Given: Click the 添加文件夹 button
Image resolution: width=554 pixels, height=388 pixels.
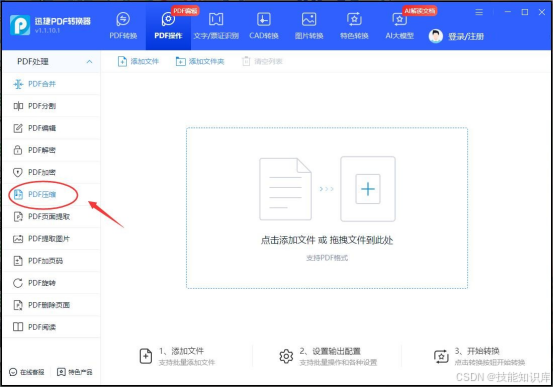Looking at the screenshot, I should pos(200,61).
